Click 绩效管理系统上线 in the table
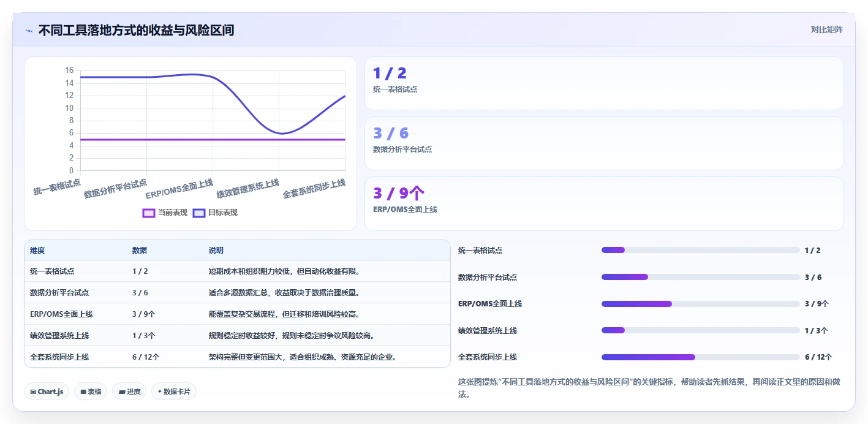The height and width of the screenshot is (424, 868). [x=59, y=336]
